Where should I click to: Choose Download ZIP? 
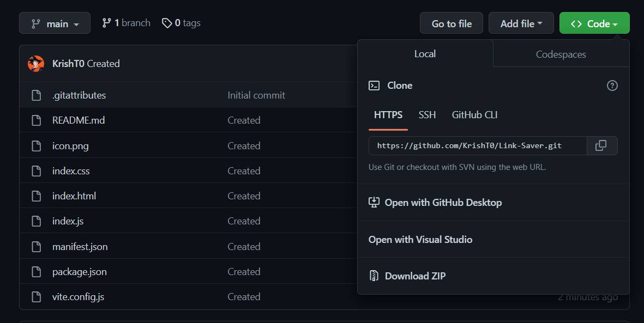pyautogui.click(x=493, y=276)
